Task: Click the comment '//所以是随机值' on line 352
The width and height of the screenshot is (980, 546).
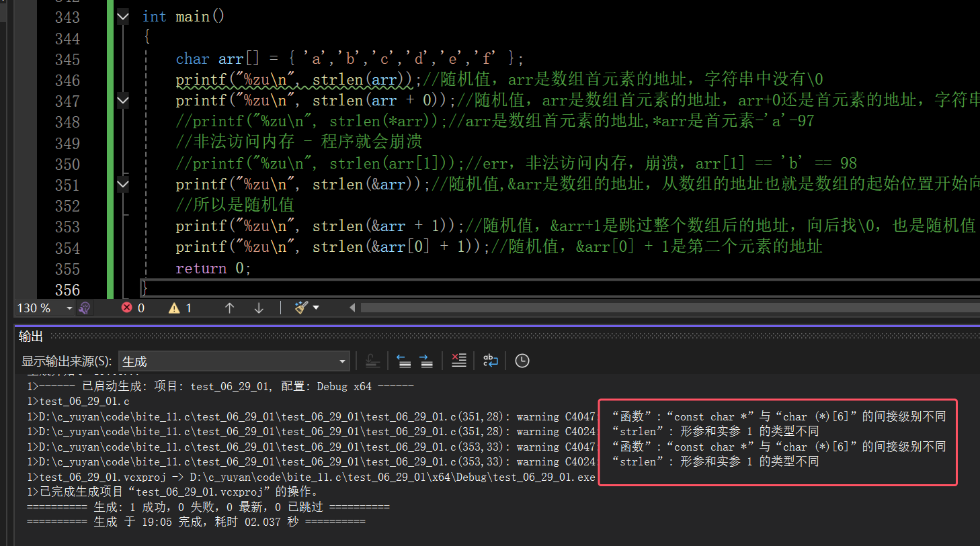Action: pyautogui.click(x=235, y=206)
